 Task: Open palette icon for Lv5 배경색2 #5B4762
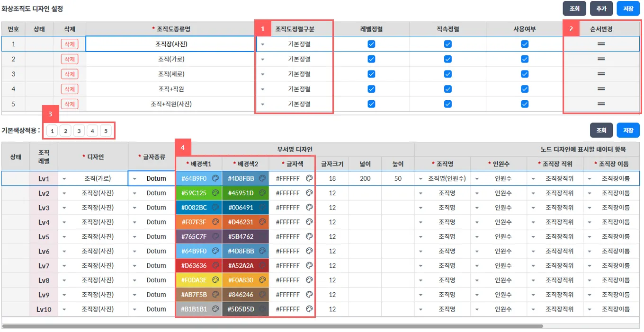pos(262,236)
